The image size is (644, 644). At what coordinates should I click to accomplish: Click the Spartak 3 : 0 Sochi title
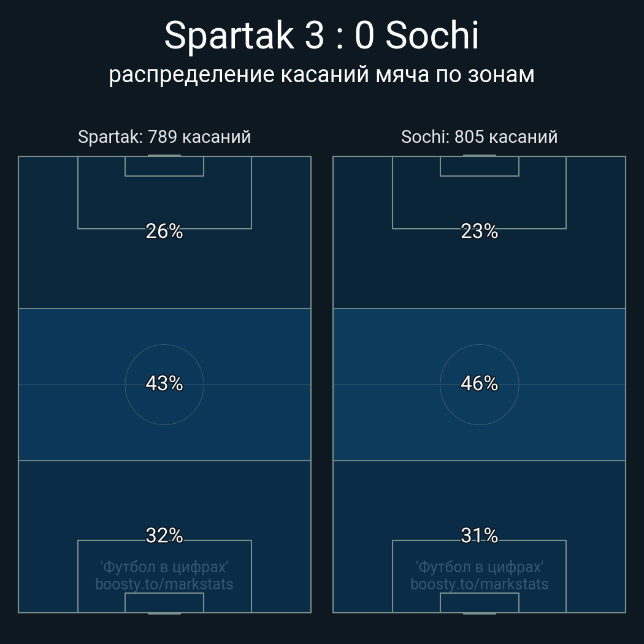(x=321, y=36)
